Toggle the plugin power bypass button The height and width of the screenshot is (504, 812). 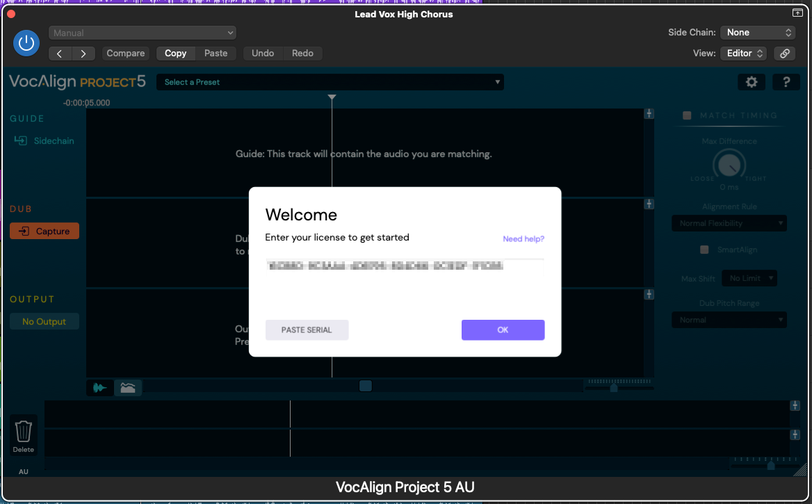click(x=26, y=43)
